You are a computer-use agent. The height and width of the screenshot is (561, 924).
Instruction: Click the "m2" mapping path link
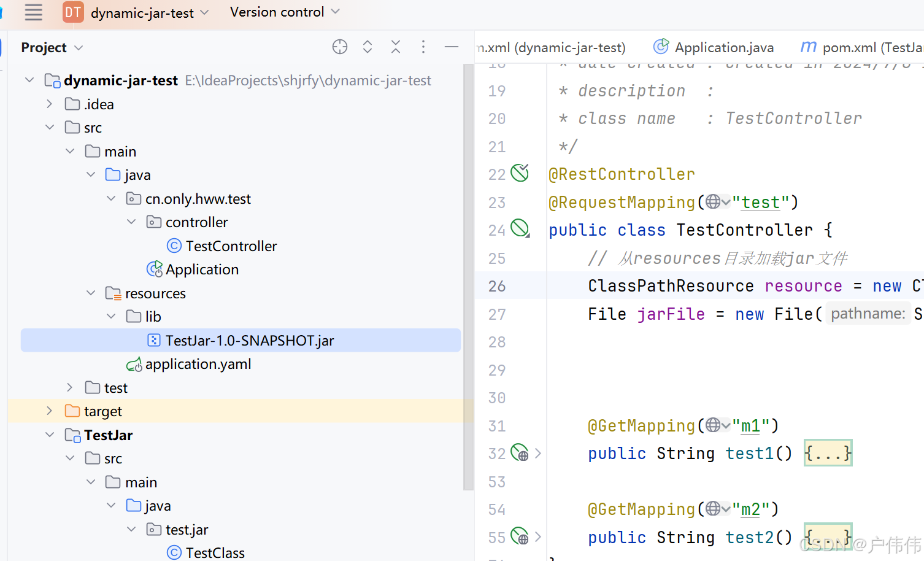[750, 509]
